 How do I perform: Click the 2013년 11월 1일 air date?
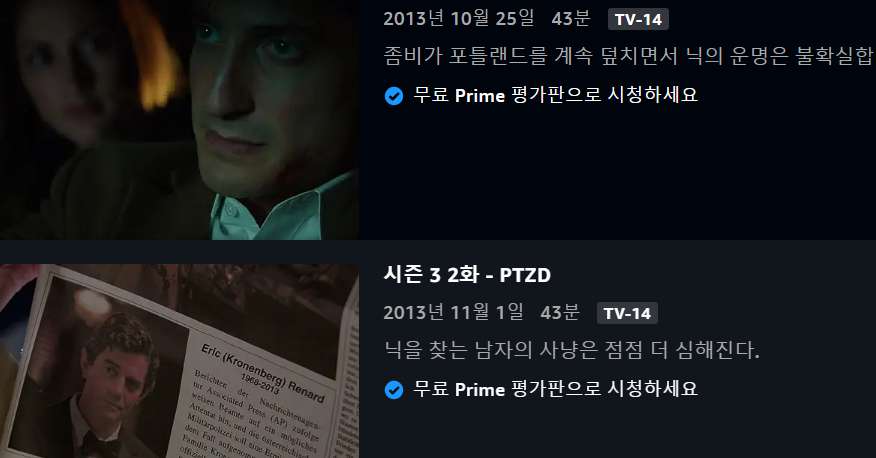[x=453, y=313]
